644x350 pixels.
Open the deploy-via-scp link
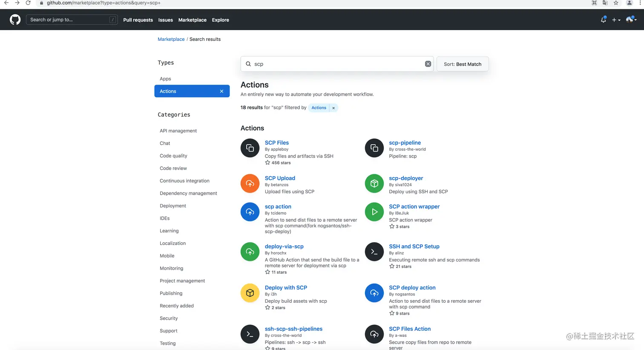pos(284,246)
